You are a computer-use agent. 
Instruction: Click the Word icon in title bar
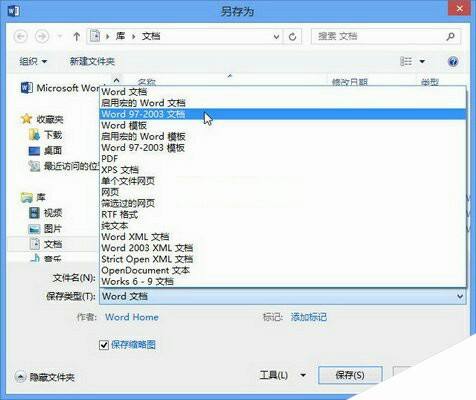13,11
